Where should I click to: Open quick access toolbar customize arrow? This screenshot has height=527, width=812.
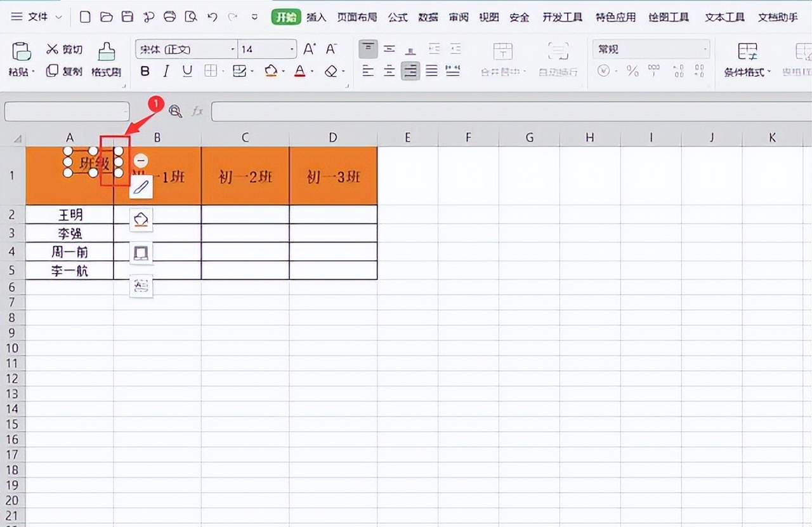[254, 17]
